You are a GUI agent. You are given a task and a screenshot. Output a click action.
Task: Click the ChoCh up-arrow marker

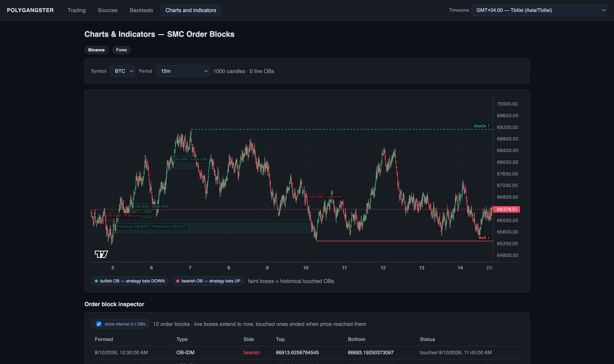point(481,126)
